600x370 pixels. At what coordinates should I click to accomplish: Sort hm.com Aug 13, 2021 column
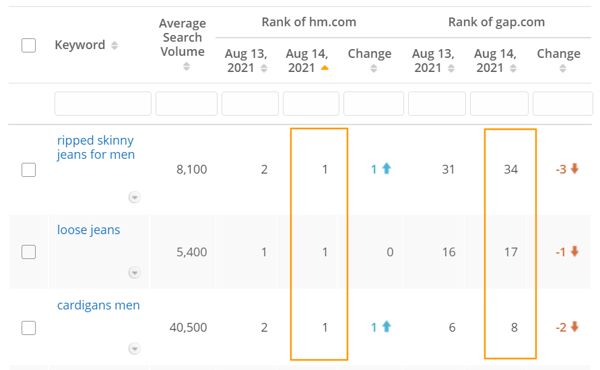pos(264,68)
